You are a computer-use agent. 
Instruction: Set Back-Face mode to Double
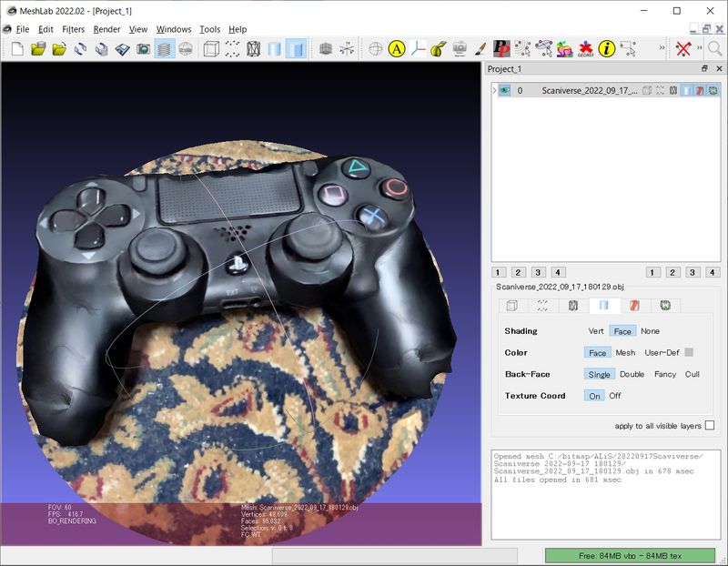(632, 374)
